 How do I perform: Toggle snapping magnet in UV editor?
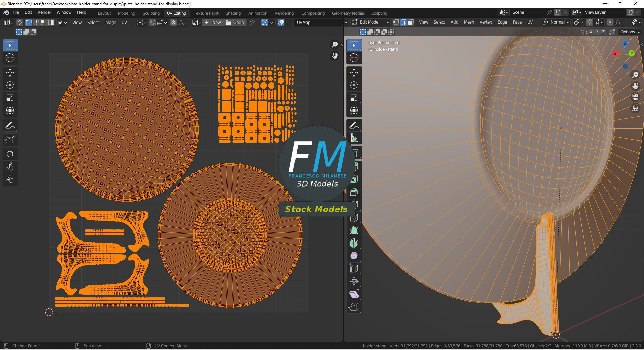tap(153, 23)
